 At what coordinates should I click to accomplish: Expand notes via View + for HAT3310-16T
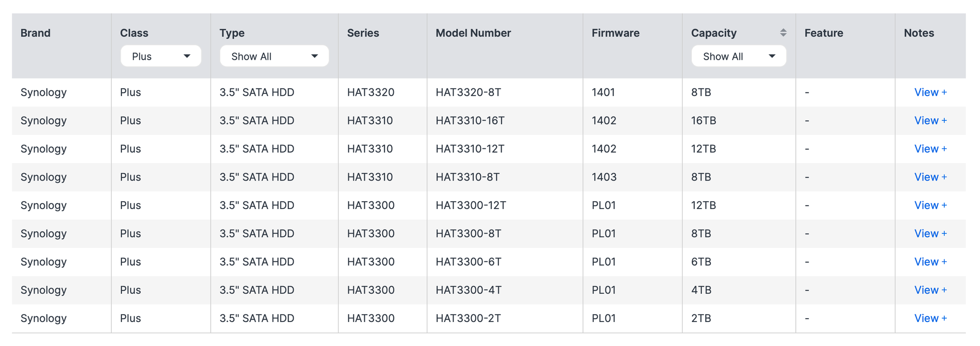point(930,121)
